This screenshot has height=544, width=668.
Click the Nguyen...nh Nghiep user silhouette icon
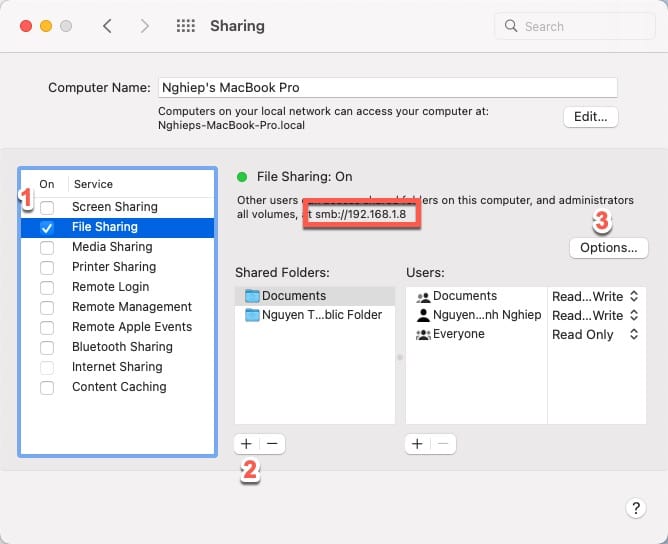click(x=423, y=315)
